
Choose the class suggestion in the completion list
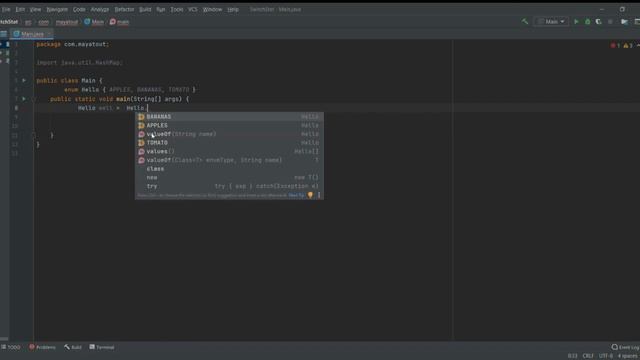click(x=229, y=169)
